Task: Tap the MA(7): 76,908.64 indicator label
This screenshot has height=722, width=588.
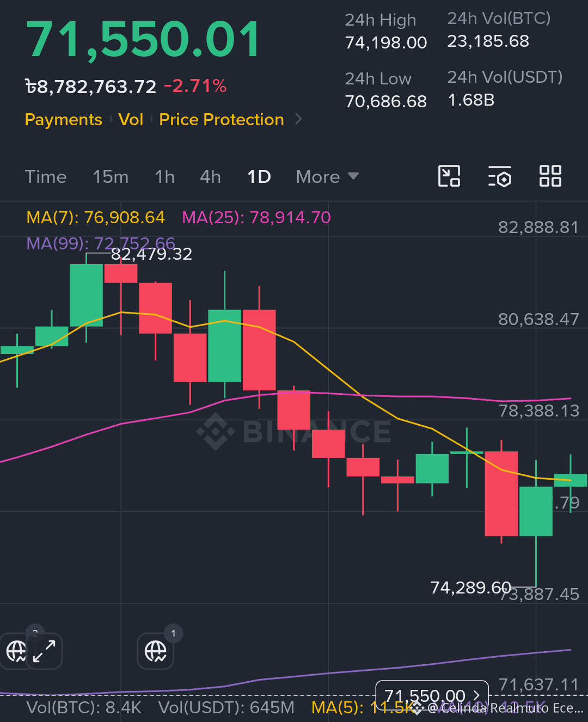Action: 95,217
